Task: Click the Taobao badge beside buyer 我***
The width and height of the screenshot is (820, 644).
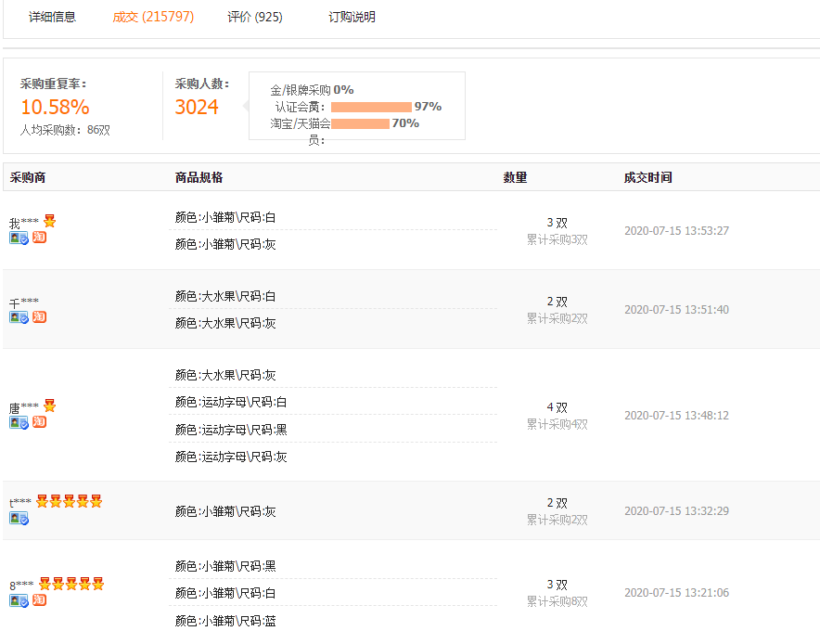Action: click(x=40, y=238)
